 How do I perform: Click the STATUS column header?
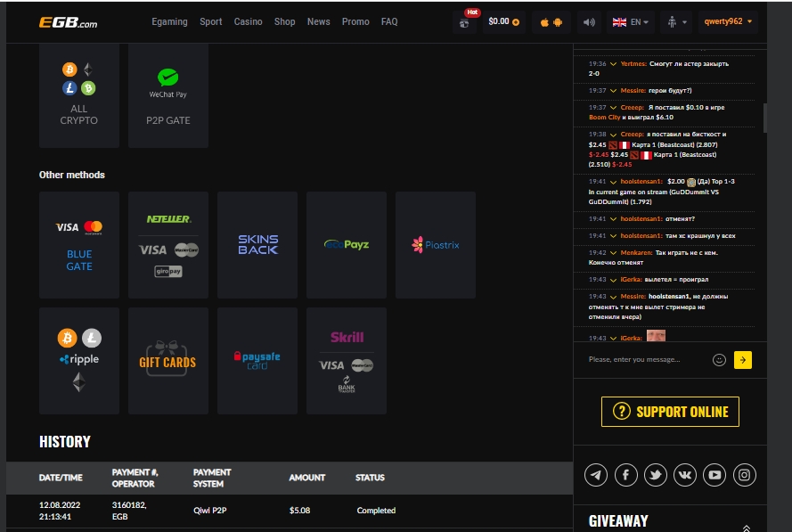click(x=370, y=478)
